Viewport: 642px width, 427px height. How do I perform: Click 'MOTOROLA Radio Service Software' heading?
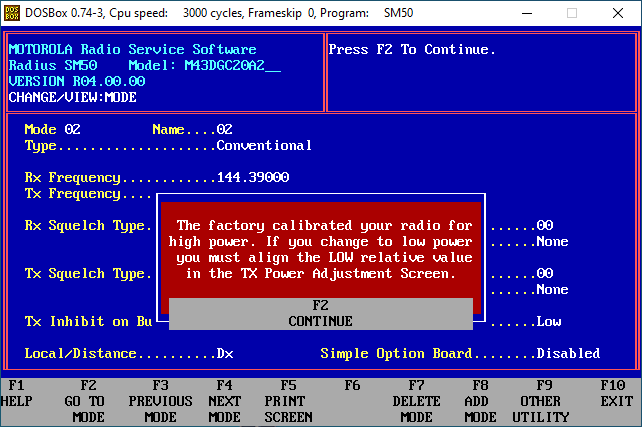point(133,50)
